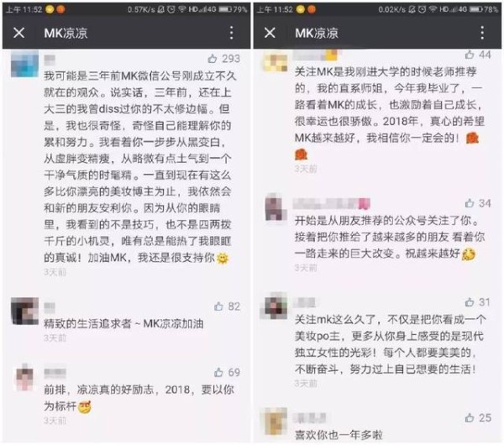Like the comment with 69 likes
This screenshot has height=445, width=504.
point(218,372)
